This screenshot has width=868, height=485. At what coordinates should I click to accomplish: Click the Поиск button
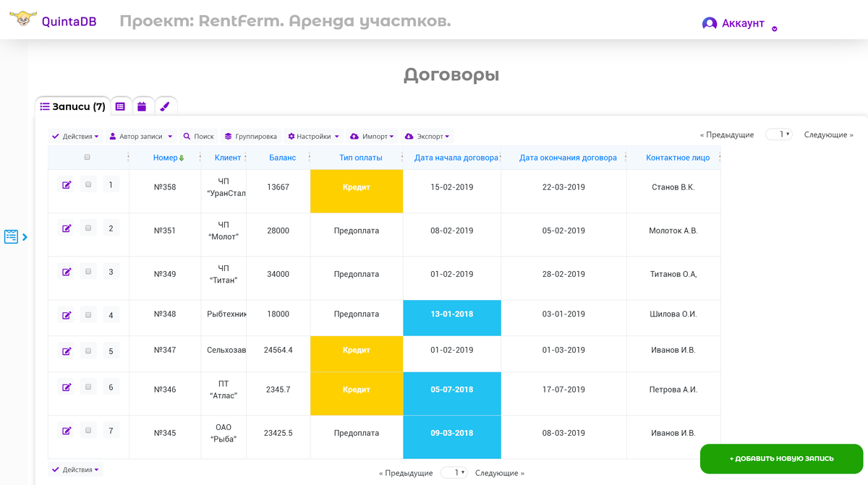(198, 136)
